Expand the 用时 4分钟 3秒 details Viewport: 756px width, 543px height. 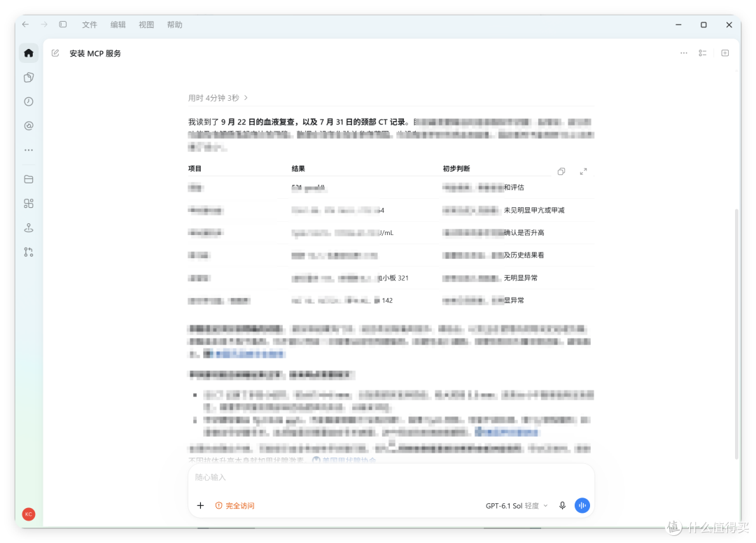[x=218, y=98]
